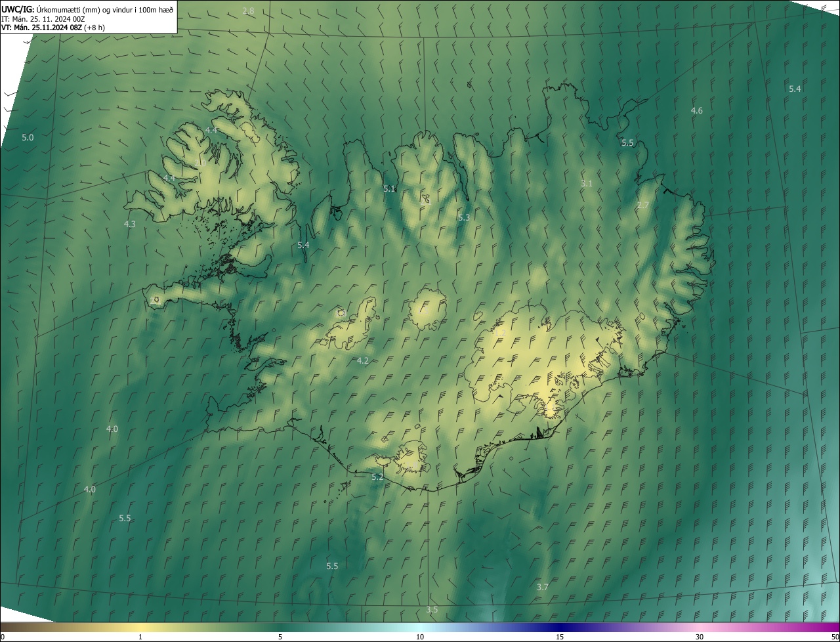Select the 5.0 reading over the western sea

point(28,138)
